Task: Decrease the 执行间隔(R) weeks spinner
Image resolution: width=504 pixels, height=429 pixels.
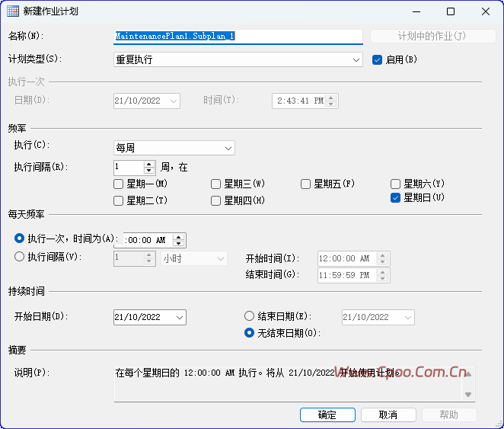Action: click(x=148, y=171)
